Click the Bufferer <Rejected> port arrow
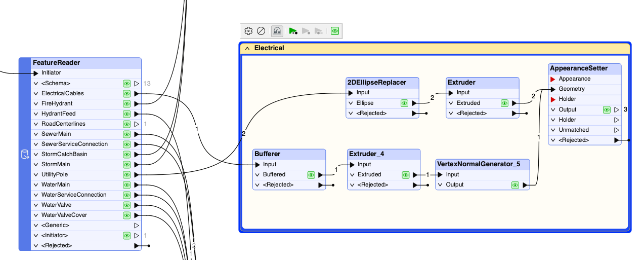The width and height of the screenshot is (644, 260). click(321, 185)
